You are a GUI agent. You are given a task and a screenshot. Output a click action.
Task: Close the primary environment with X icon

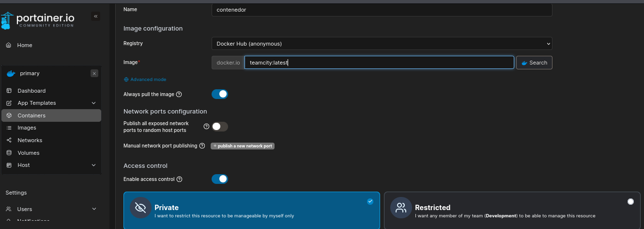point(94,73)
